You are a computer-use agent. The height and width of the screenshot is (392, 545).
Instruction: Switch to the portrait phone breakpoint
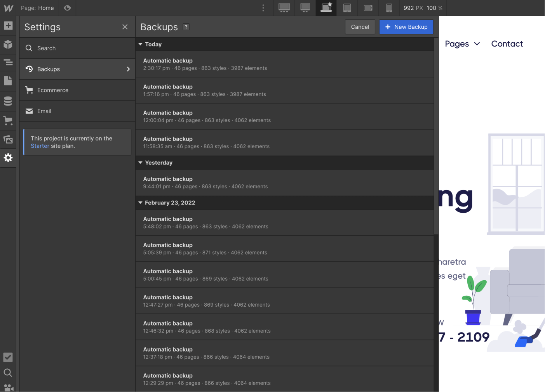[x=389, y=8]
